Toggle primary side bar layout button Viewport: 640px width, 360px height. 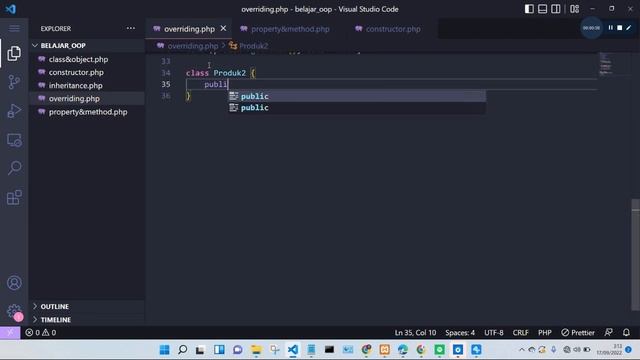click(x=529, y=9)
